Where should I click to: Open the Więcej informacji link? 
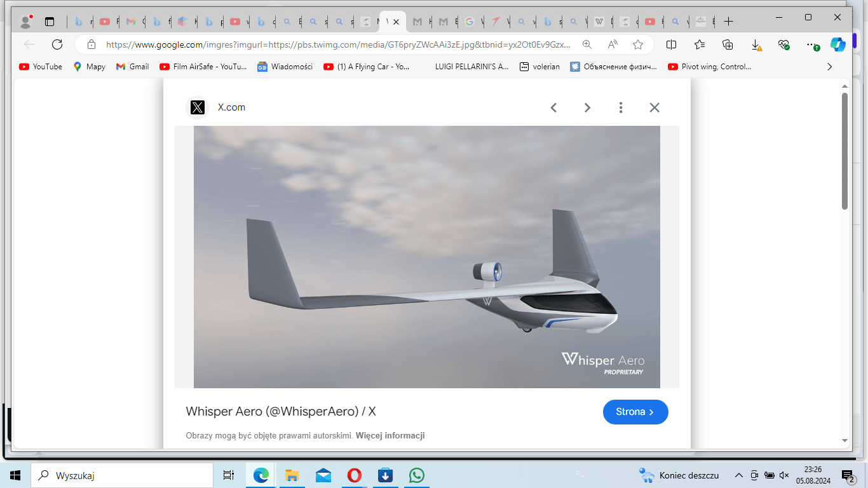point(390,436)
